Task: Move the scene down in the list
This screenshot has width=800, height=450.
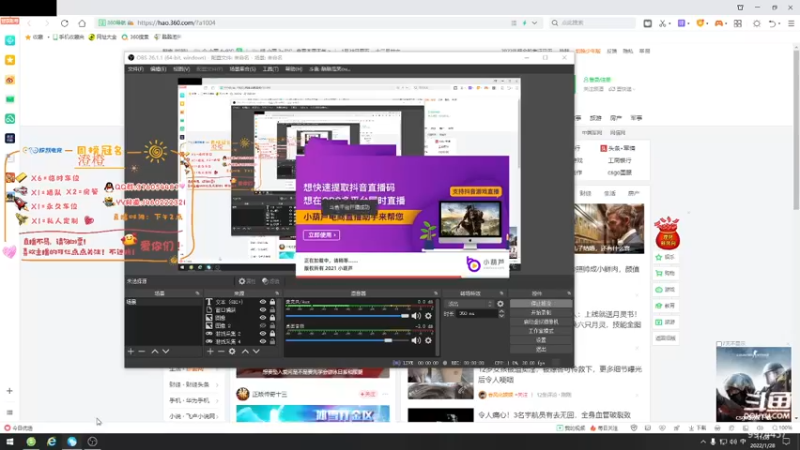Action: click(166, 352)
